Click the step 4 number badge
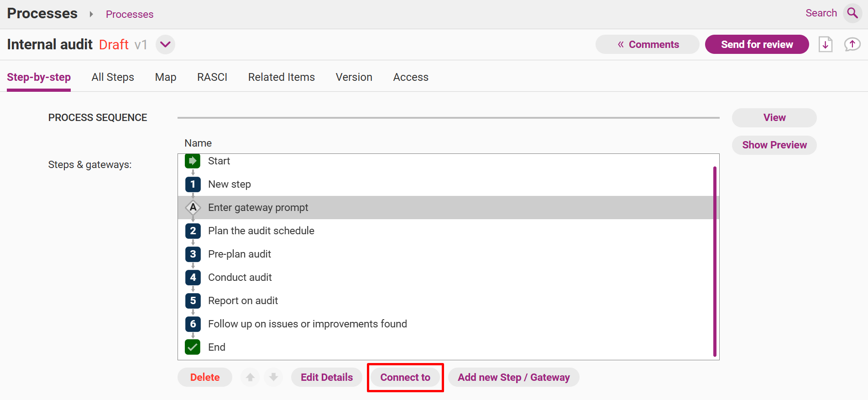This screenshot has width=868, height=400. pyautogui.click(x=193, y=277)
